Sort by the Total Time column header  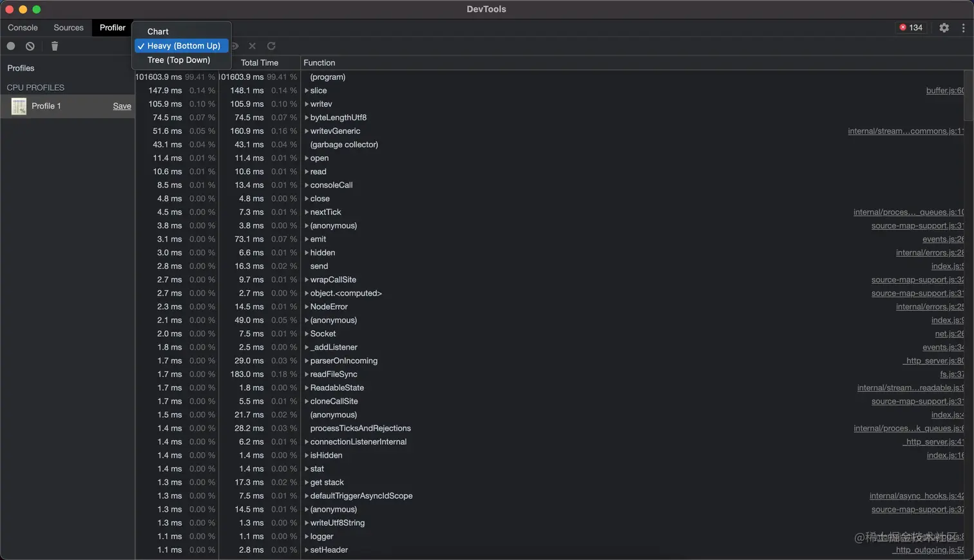[260, 62]
